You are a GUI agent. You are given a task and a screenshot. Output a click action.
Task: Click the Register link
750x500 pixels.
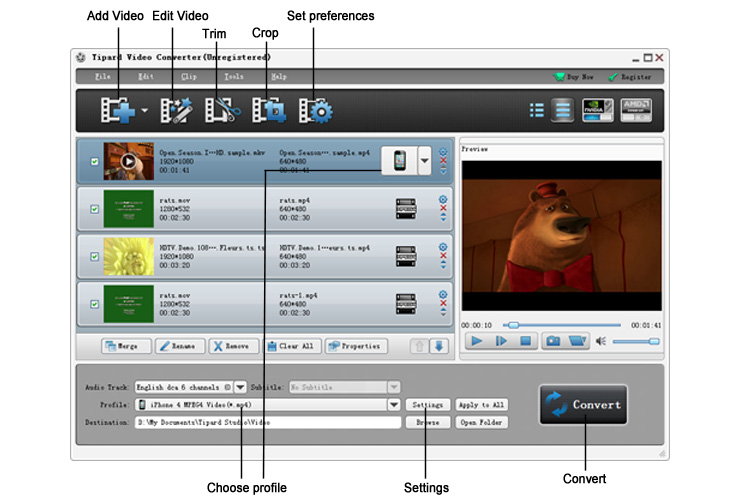[629, 77]
